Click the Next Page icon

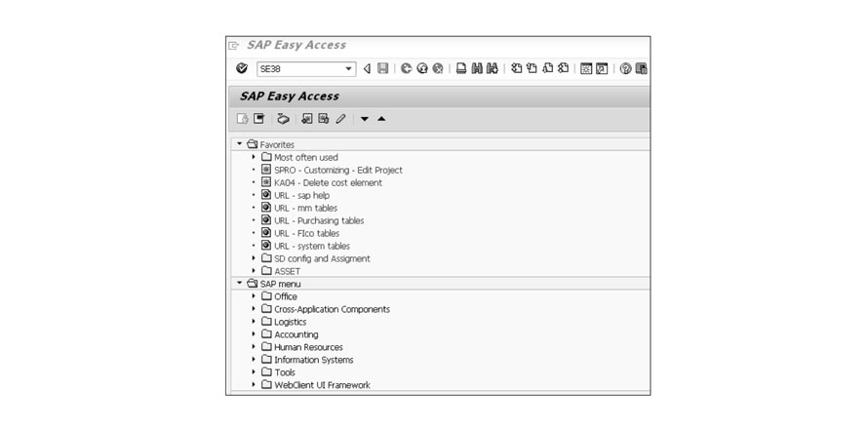(547, 68)
